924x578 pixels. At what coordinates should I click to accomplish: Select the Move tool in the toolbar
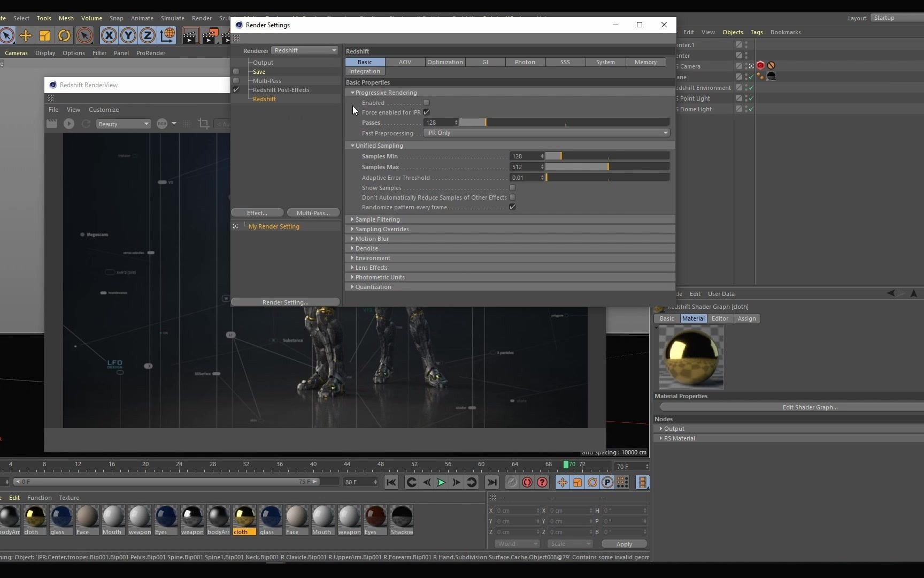coord(26,35)
